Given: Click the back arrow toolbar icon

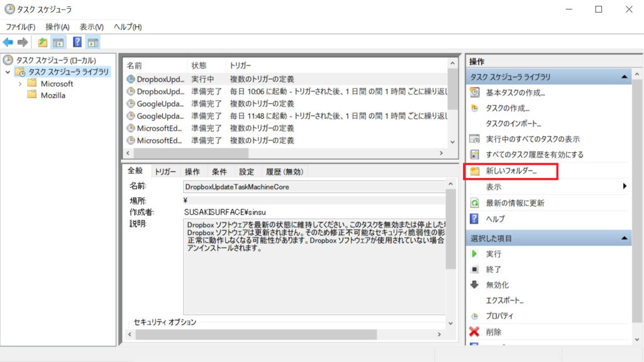Looking at the screenshot, I should click(x=8, y=42).
